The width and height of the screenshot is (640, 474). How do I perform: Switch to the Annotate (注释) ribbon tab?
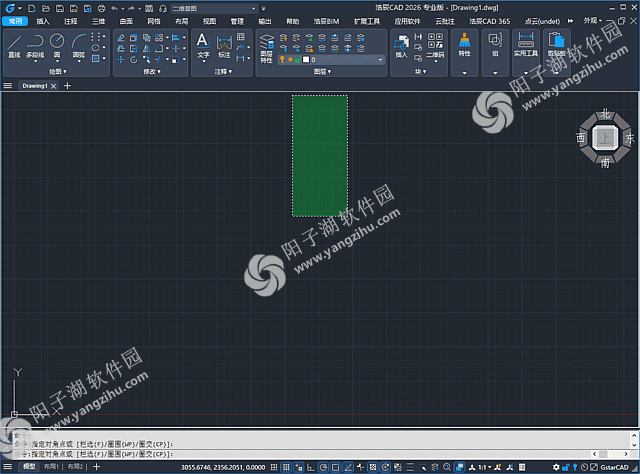pyautogui.click(x=71, y=21)
